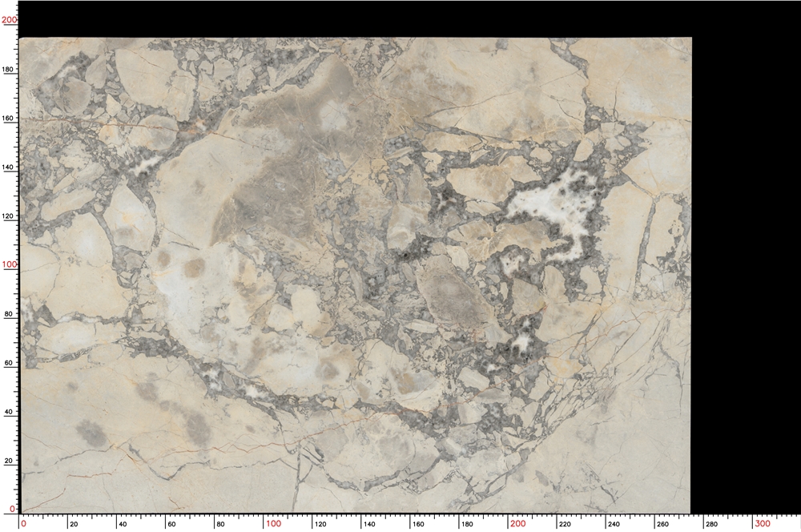The height and width of the screenshot is (532, 801).
Task: Click the red 100 label on horizontal ruler
Action: (273, 523)
